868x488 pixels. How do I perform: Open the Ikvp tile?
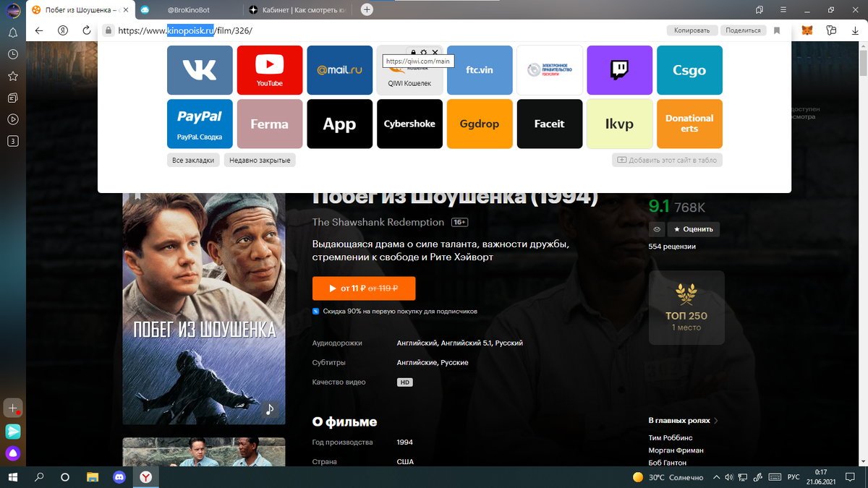(619, 124)
